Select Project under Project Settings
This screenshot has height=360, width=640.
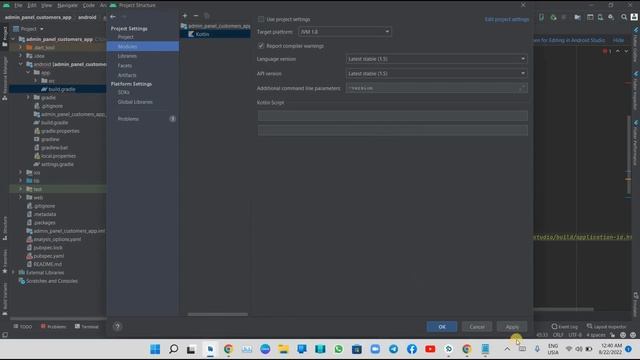coord(126,37)
